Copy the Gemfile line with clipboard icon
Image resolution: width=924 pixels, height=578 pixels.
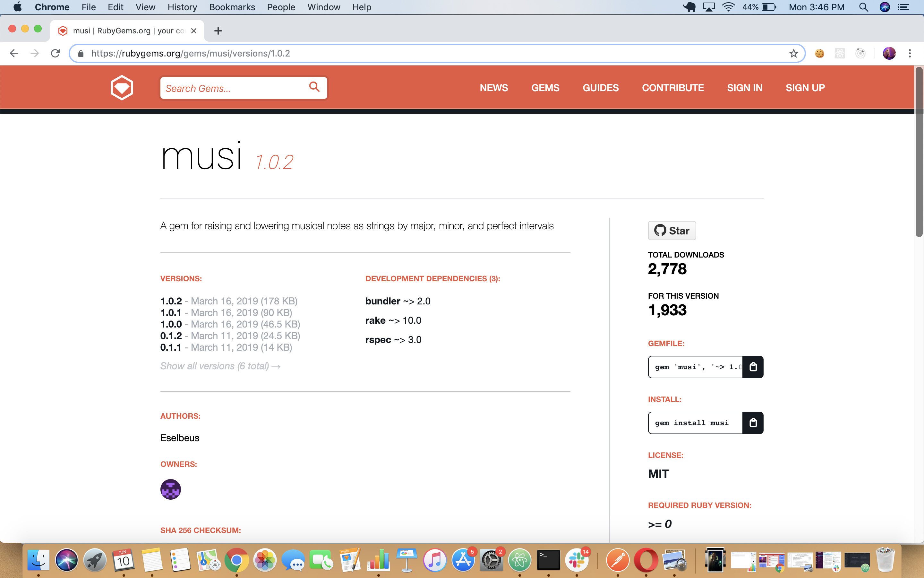coord(753,367)
